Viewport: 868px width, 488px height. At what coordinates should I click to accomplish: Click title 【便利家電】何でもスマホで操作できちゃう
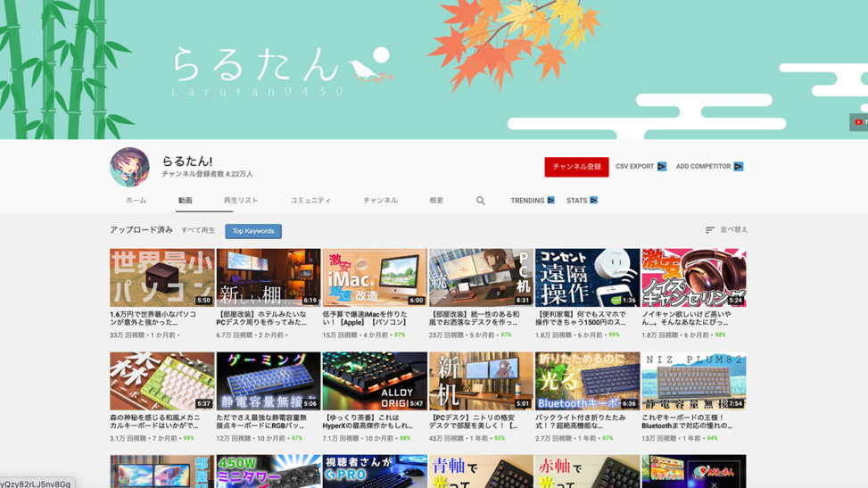click(x=581, y=318)
